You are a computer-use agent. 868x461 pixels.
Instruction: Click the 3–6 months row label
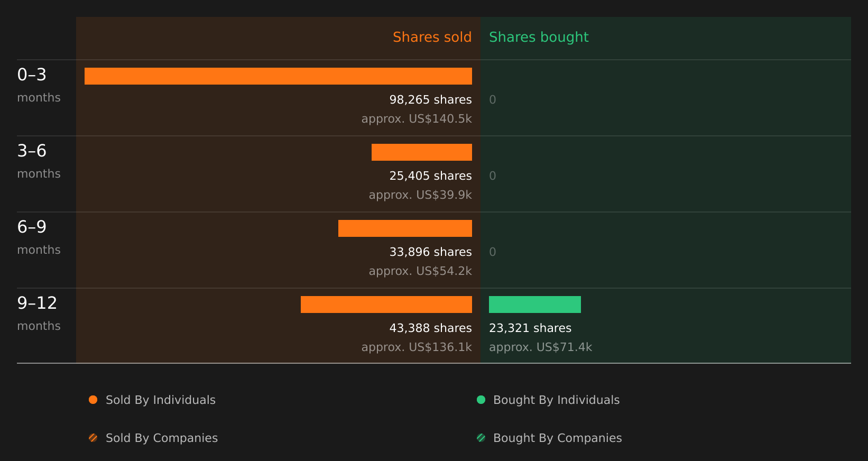[39, 161]
